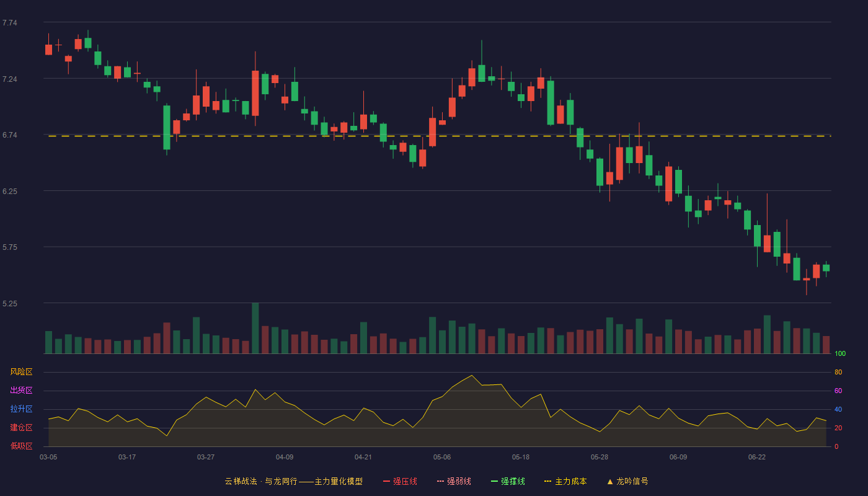
Task: Click the 6.25 price axis label
Action: coord(10,192)
